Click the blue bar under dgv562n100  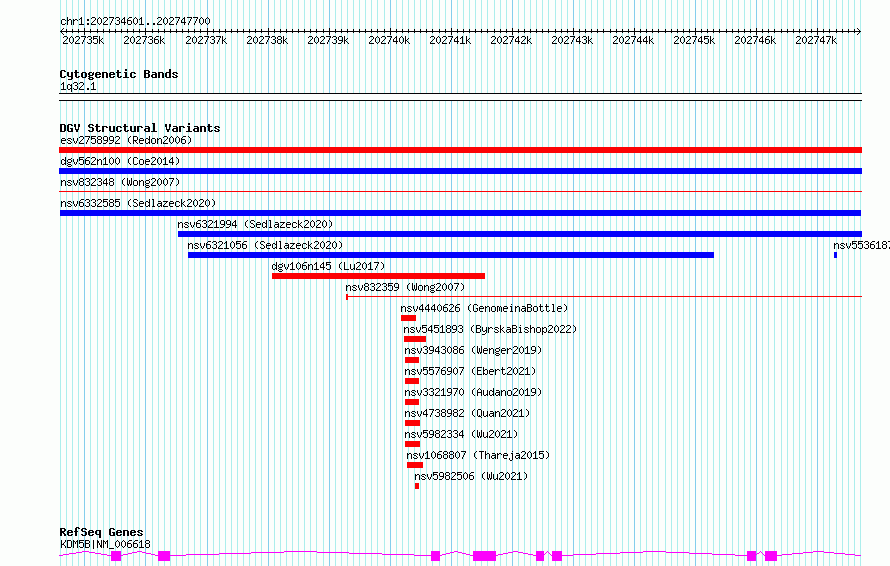(460, 171)
